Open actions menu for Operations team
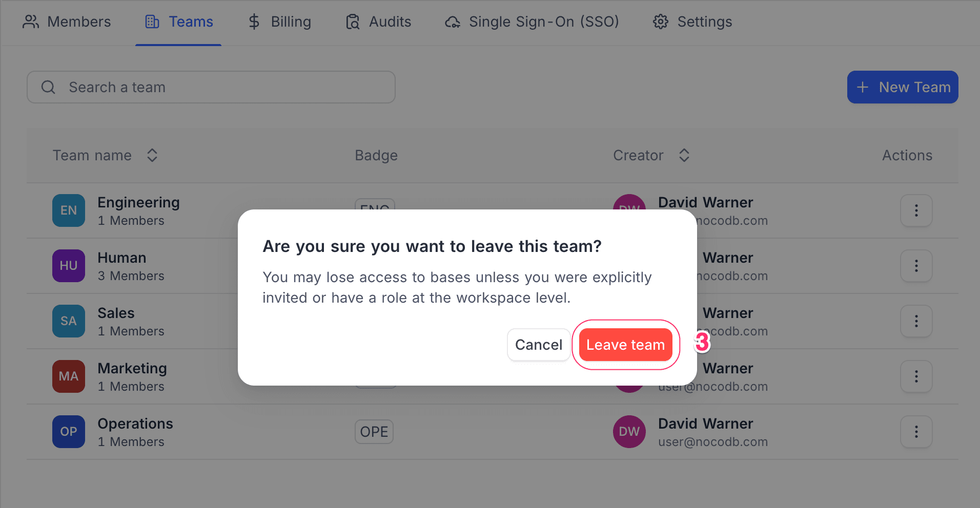Screen dimensions: 980x508 click(916, 432)
